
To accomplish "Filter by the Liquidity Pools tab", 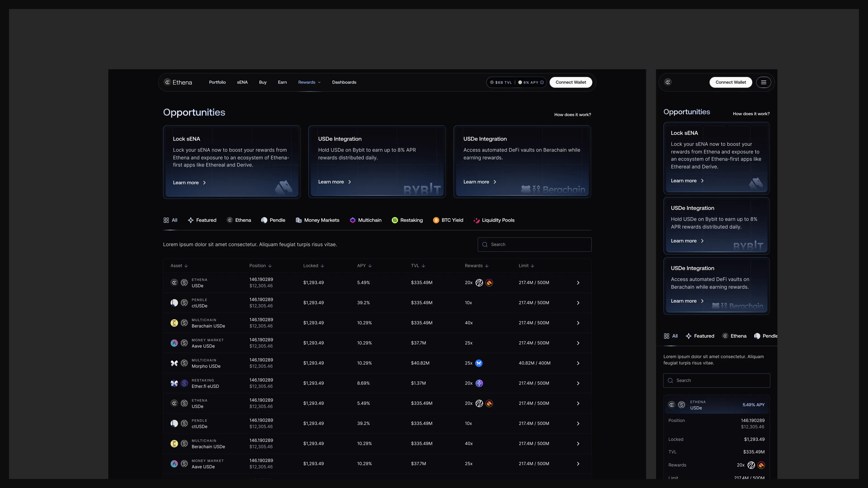I will click(x=494, y=220).
